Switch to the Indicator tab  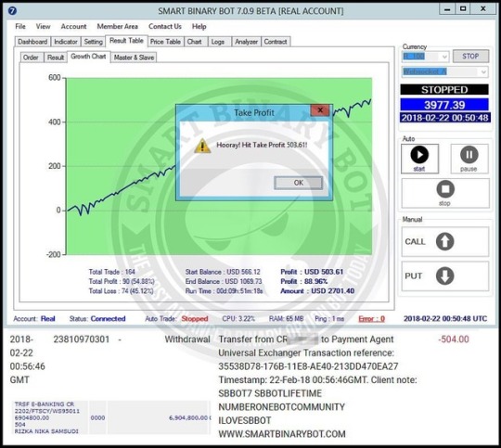pos(66,42)
